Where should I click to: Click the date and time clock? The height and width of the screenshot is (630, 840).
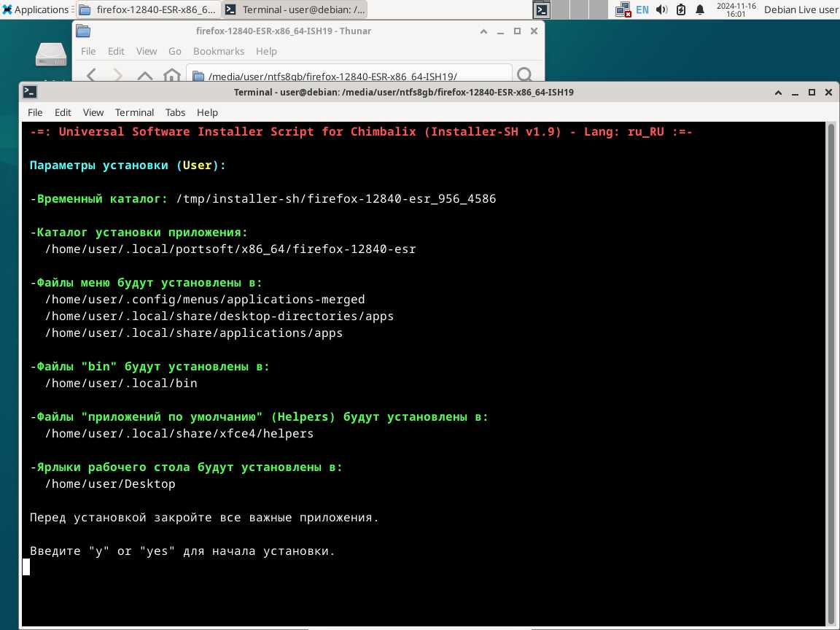pyautogui.click(x=736, y=9)
